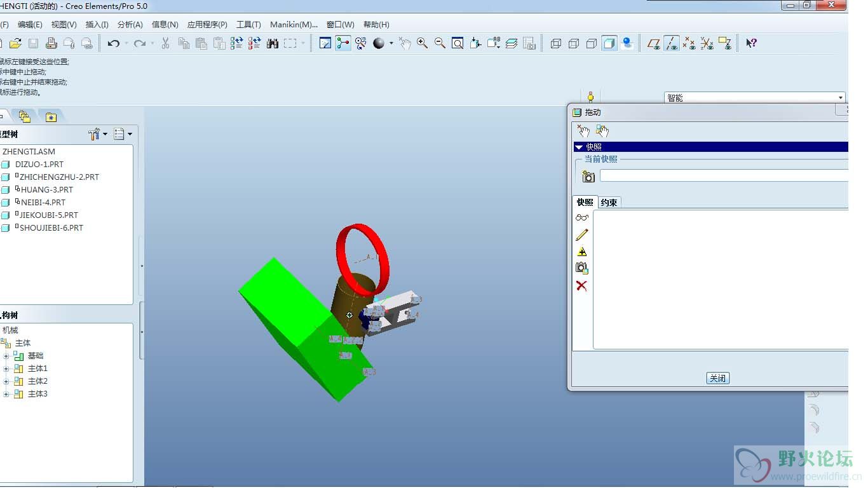Open the 编辑(E) menu
868x488 pixels.
point(30,24)
